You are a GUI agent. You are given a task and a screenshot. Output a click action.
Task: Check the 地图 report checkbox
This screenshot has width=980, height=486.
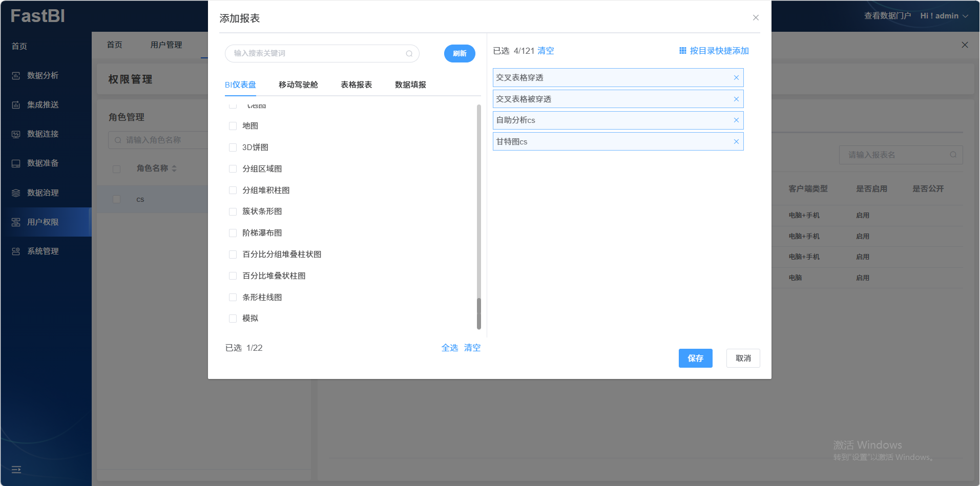[233, 126]
